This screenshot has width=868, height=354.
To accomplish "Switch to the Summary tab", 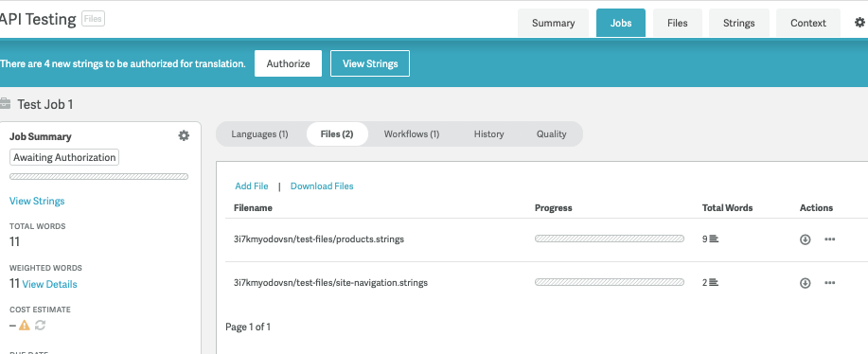I will click(x=553, y=24).
